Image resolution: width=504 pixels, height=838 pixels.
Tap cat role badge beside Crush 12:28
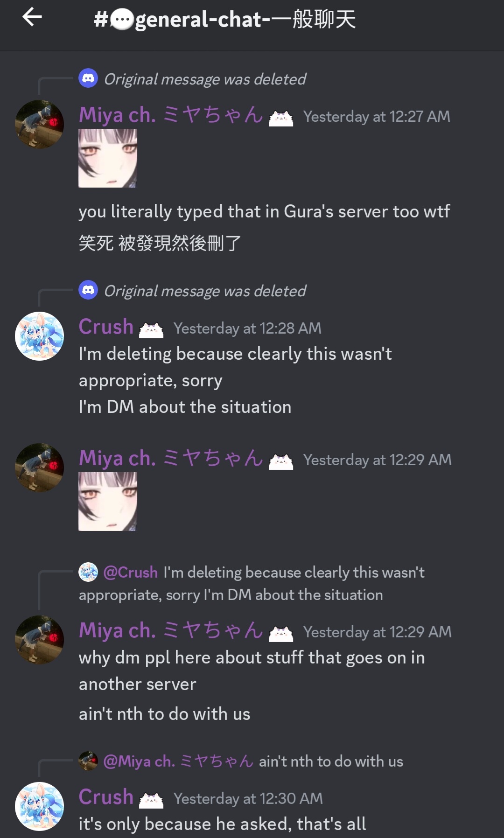(151, 330)
